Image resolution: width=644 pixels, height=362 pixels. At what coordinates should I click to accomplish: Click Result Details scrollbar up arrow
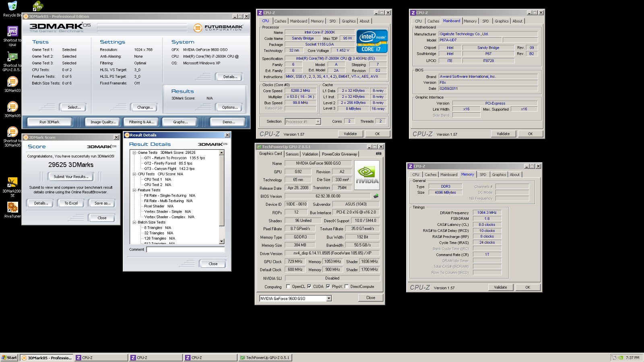(x=221, y=153)
